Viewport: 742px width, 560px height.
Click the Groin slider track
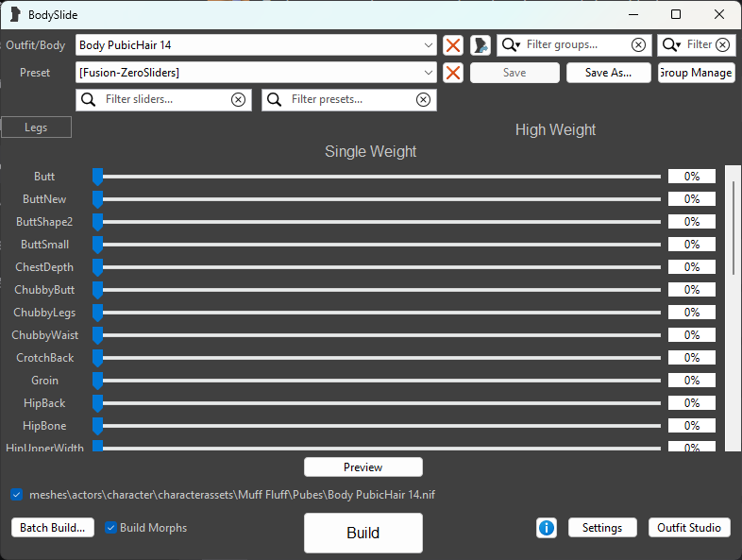click(377, 381)
